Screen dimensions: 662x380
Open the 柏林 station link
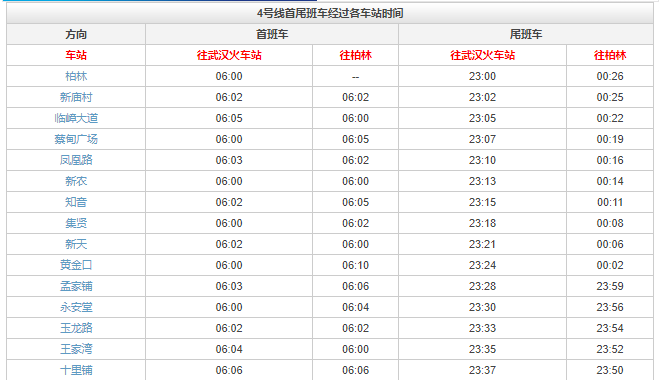point(76,76)
